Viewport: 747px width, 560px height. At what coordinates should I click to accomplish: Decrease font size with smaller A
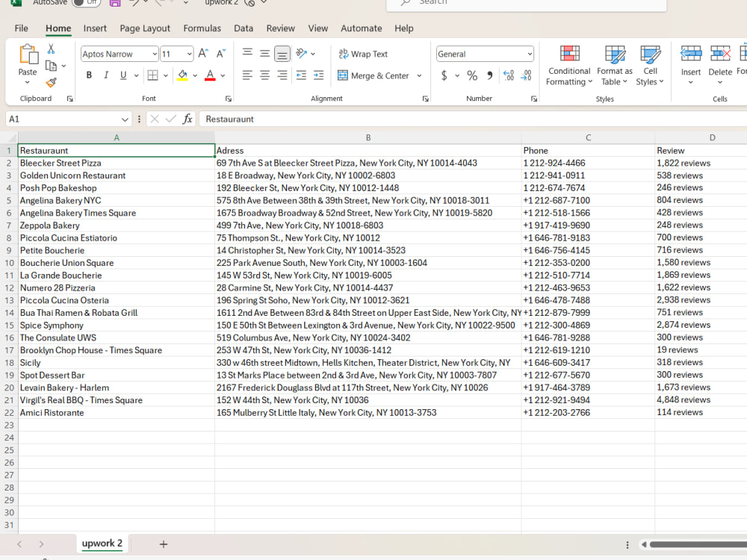pos(220,53)
